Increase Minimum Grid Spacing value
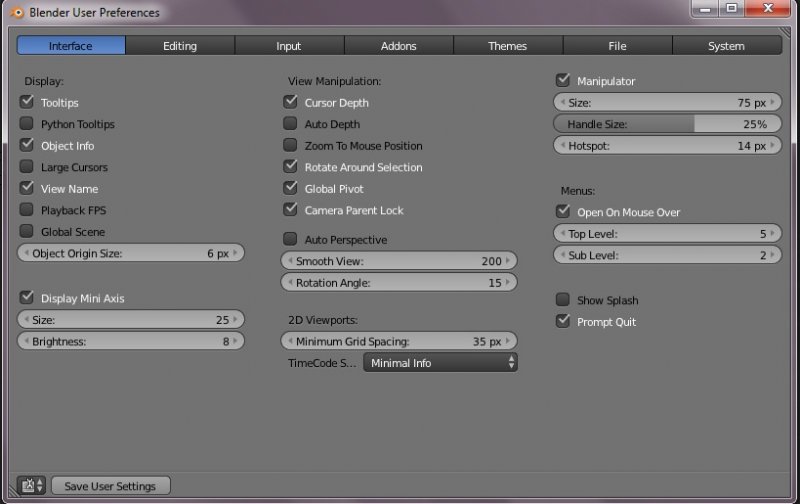 pos(508,341)
